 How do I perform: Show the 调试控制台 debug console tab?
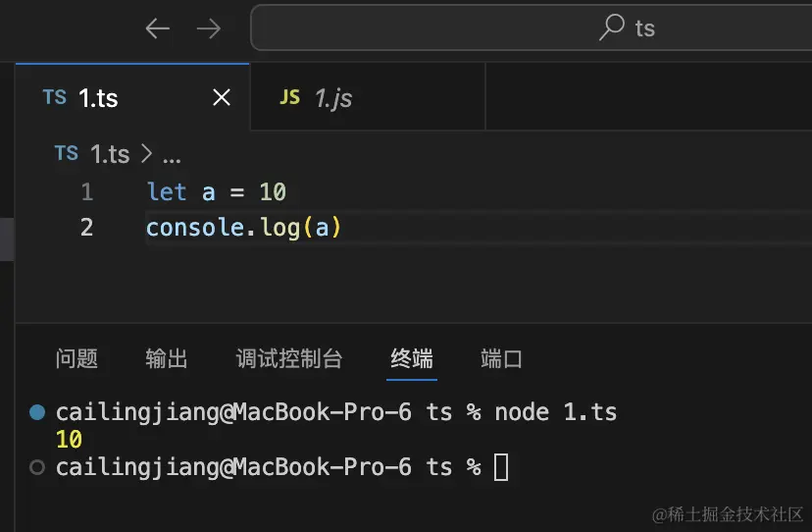(x=289, y=358)
